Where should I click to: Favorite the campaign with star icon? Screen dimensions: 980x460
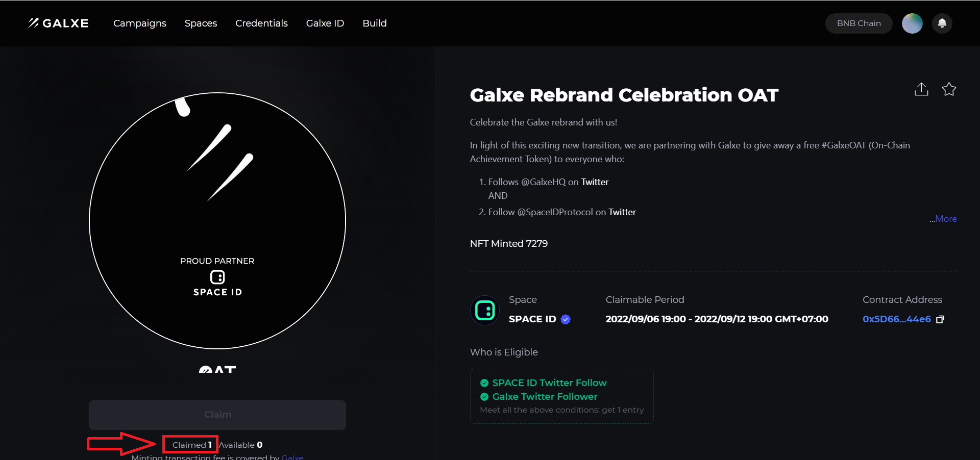[x=949, y=89]
